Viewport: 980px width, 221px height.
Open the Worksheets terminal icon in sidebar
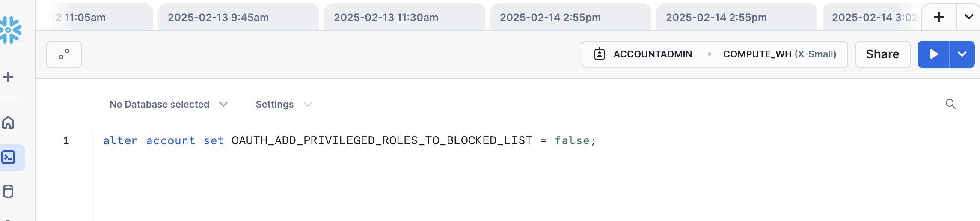9,158
